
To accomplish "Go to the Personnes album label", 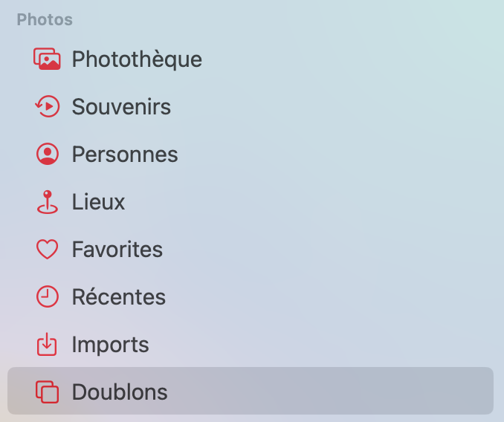I will click(125, 155).
